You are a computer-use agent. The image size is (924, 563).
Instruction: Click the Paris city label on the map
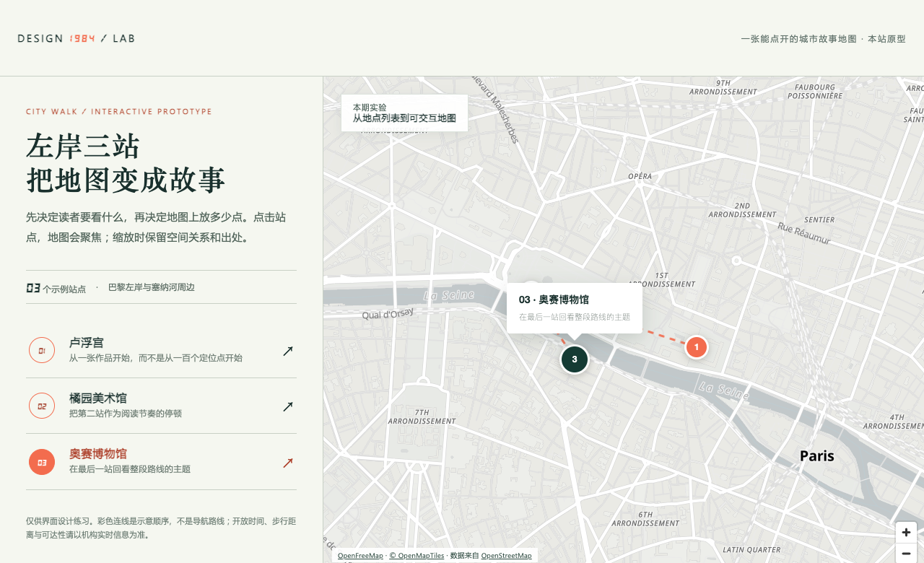coord(817,456)
